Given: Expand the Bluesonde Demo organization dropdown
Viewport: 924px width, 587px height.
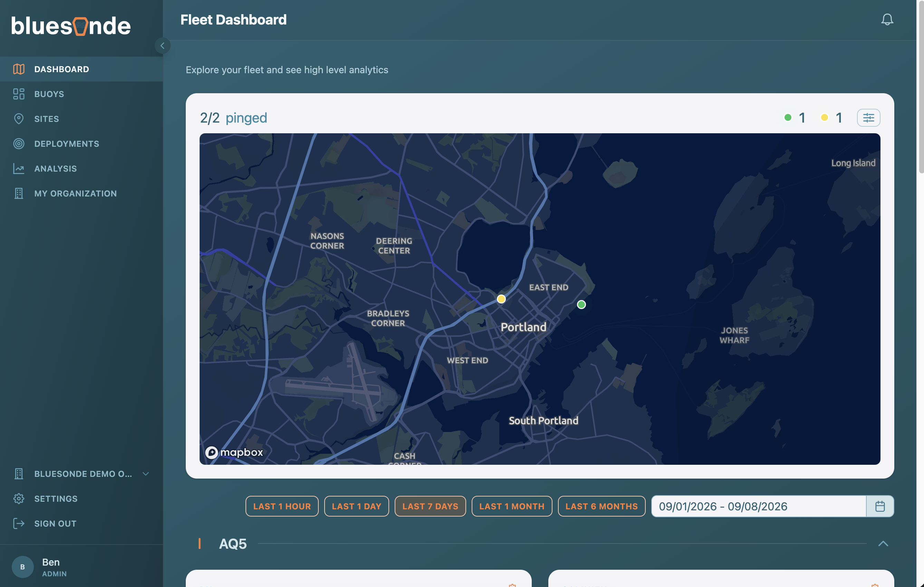Looking at the screenshot, I should tap(146, 474).
